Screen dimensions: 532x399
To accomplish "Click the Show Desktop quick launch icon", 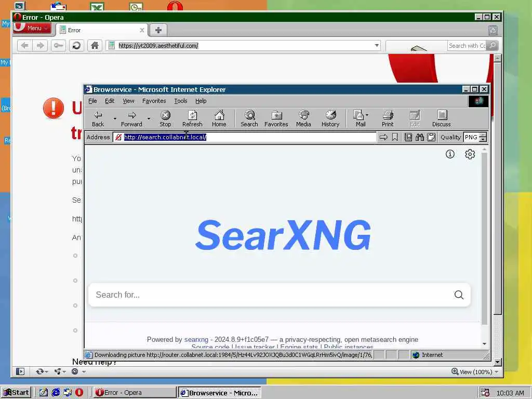I will tap(44, 393).
